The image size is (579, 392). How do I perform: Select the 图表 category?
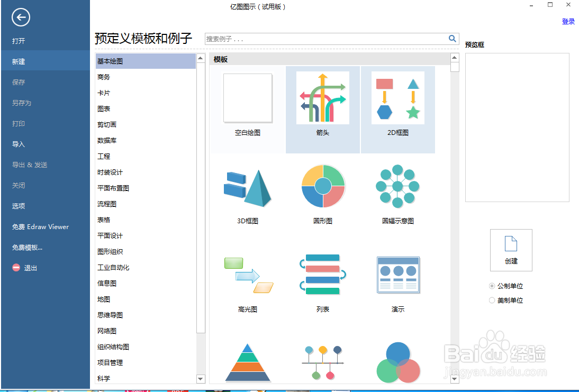(x=146, y=109)
